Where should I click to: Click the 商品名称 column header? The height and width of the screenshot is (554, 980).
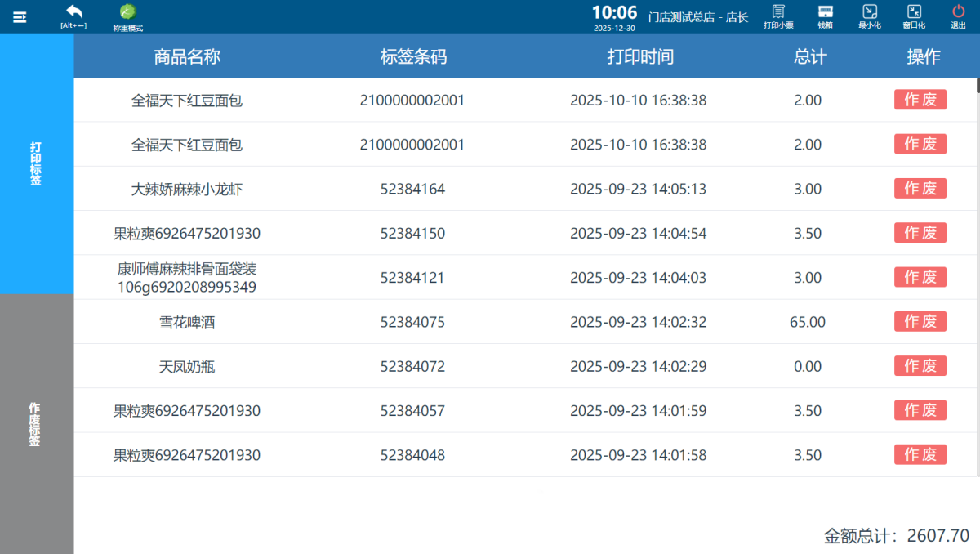coord(187,56)
